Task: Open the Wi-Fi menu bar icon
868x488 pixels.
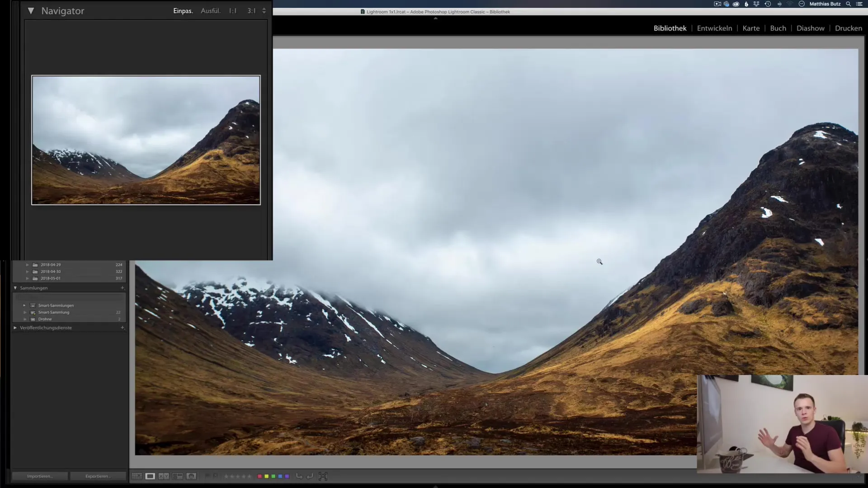Action: (790, 4)
